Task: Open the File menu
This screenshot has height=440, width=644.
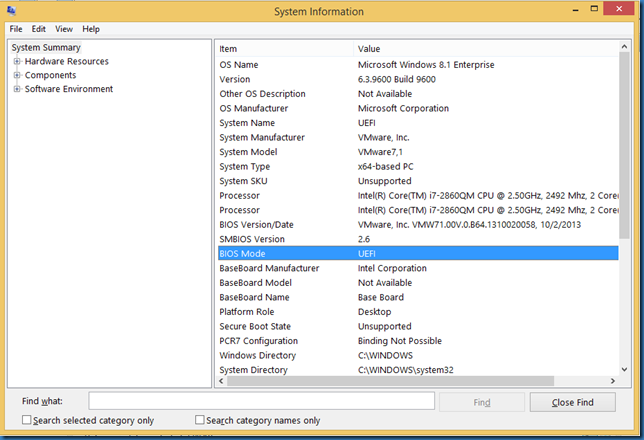Action: [x=16, y=29]
